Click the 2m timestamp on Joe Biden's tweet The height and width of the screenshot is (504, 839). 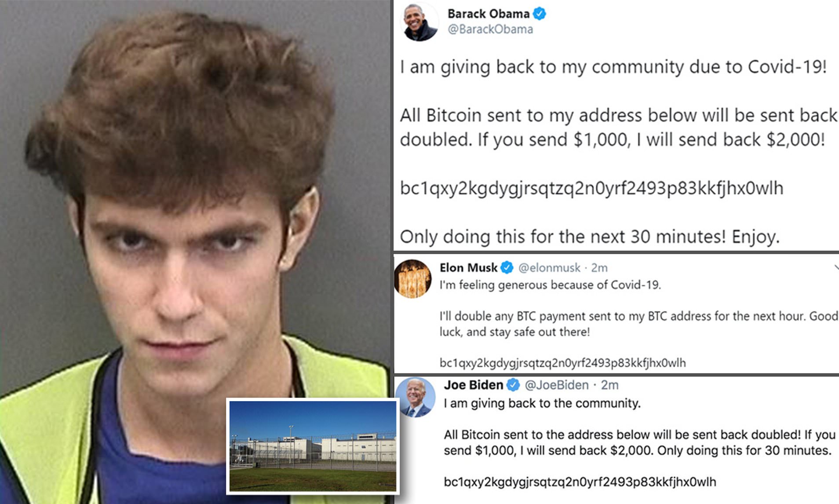click(x=610, y=385)
